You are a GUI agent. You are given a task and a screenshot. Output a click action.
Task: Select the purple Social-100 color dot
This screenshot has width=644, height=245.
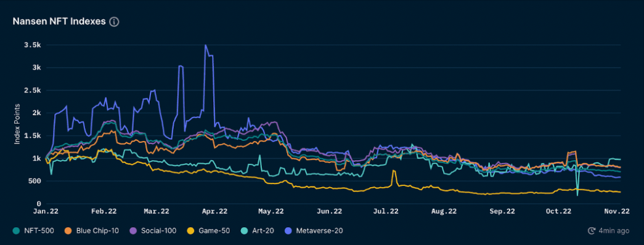[x=134, y=231]
